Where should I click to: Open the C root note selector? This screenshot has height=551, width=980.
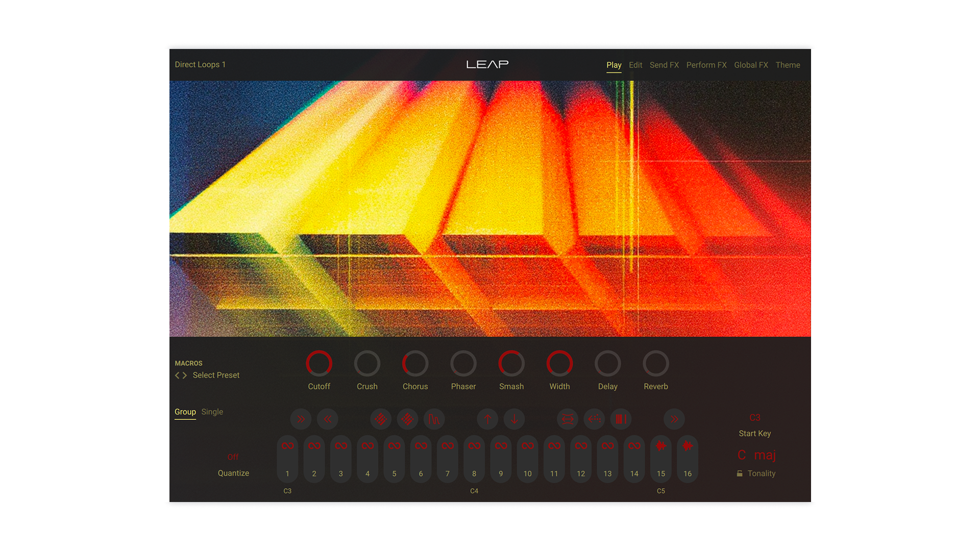click(x=741, y=455)
